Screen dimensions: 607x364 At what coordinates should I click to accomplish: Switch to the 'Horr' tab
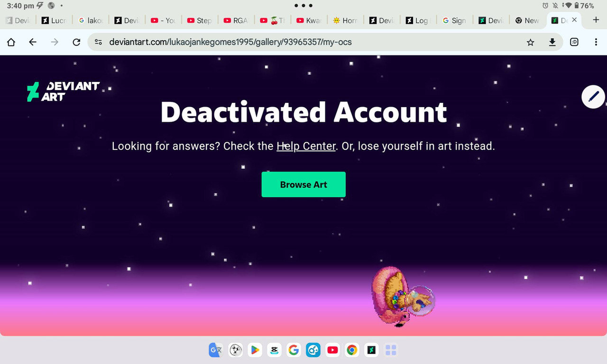(346, 20)
